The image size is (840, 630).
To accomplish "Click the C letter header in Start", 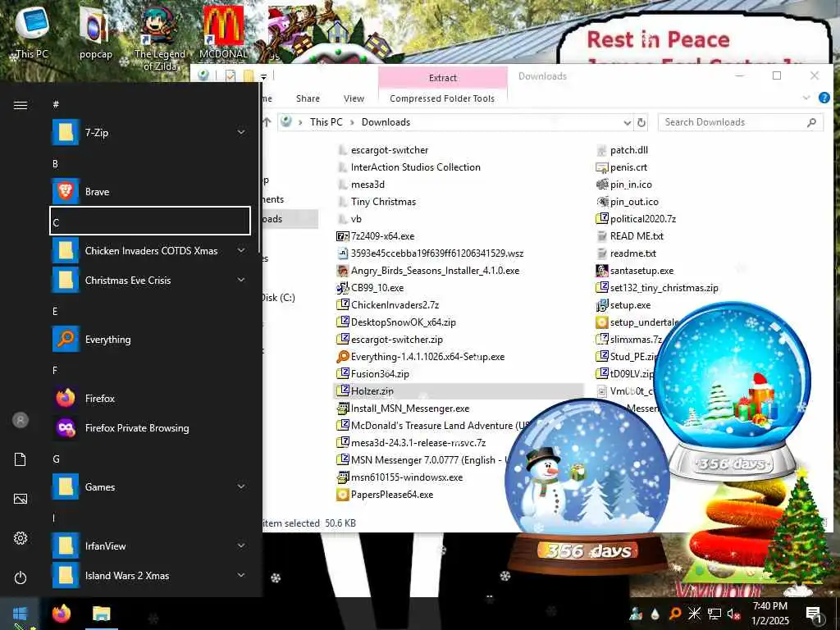I will click(150, 221).
